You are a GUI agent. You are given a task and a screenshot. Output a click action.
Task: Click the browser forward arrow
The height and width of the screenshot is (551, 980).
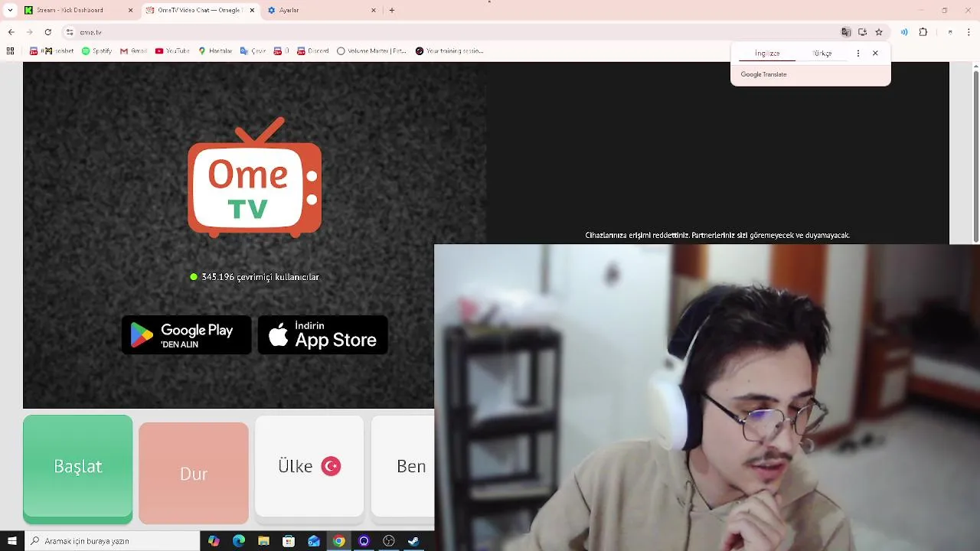pos(29,32)
